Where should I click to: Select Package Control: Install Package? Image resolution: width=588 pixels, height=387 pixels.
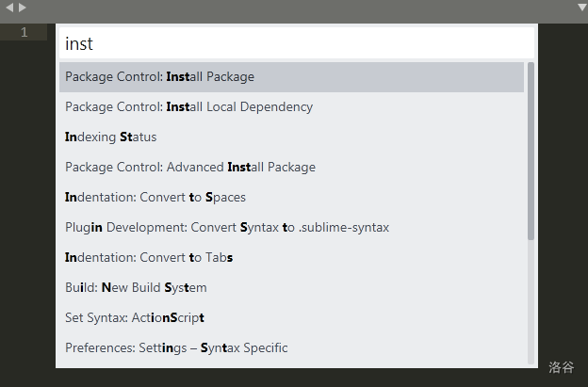291,77
